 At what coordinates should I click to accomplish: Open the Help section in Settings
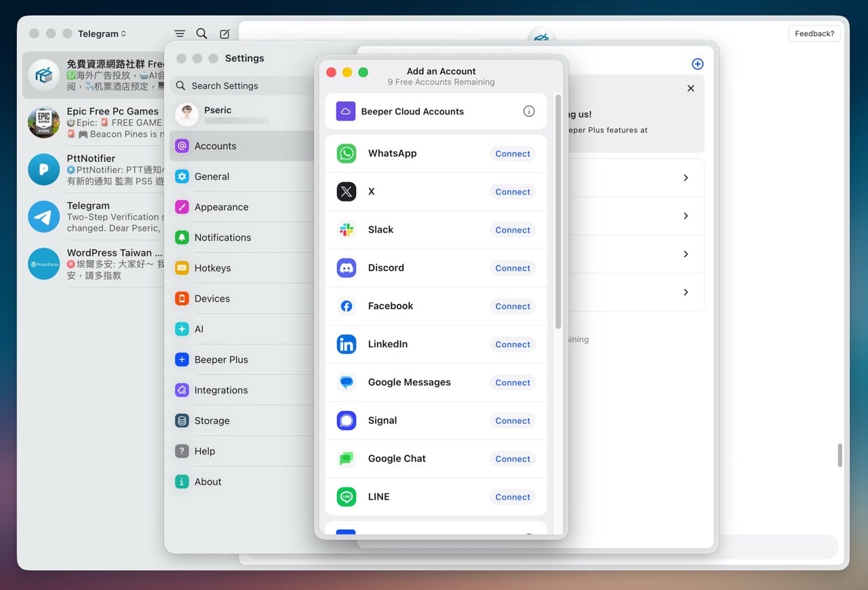click(x=241, y=451)
